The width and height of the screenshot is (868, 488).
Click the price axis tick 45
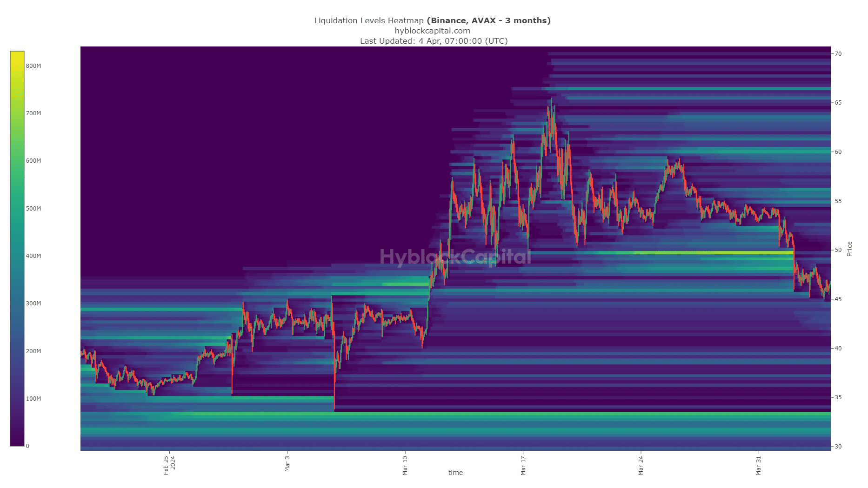click(x=838, y=299)
